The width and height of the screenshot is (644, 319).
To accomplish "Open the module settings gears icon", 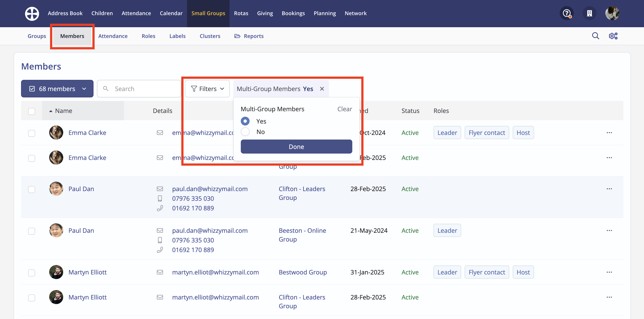I will point(613,36).
